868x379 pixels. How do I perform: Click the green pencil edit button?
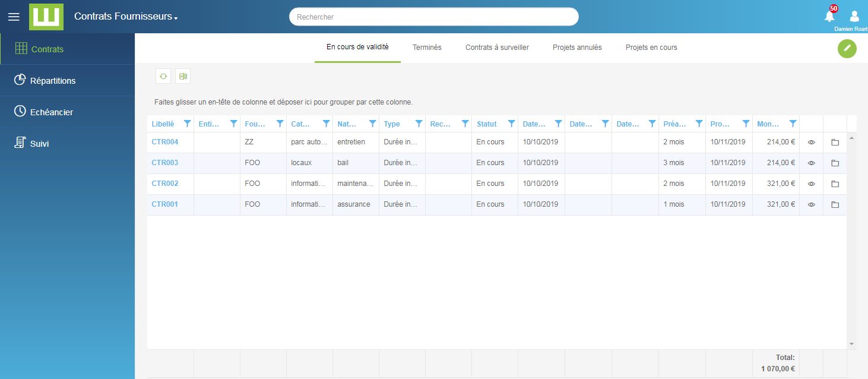(847, 48)
